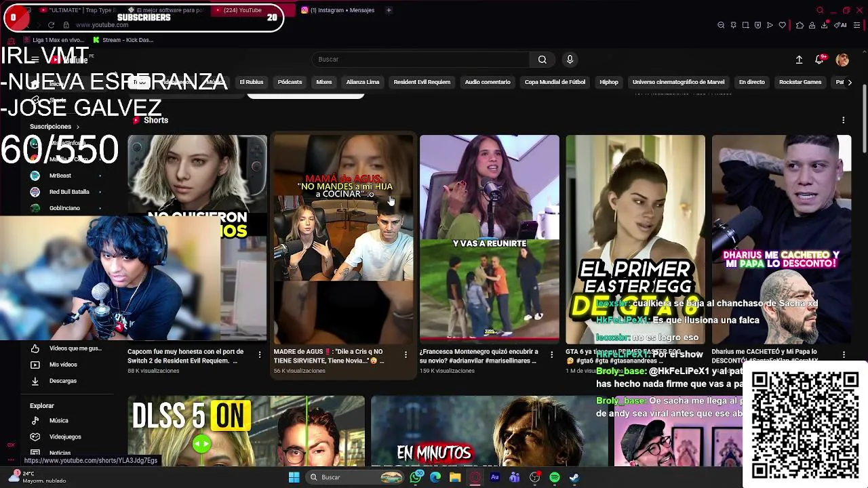This screenshot has width=868, height=488.
Task: Search with the YouTube magnifier button
Action: coord(542,60)
